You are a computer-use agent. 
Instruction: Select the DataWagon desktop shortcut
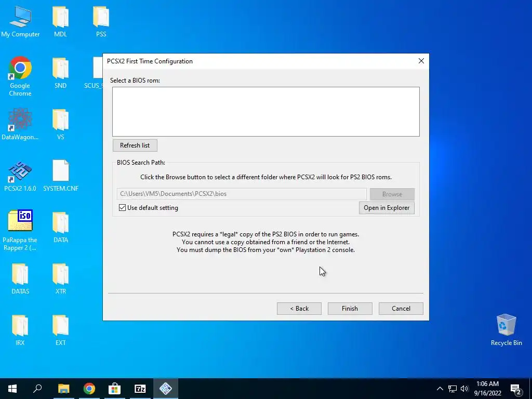click(x=20, y=125)
